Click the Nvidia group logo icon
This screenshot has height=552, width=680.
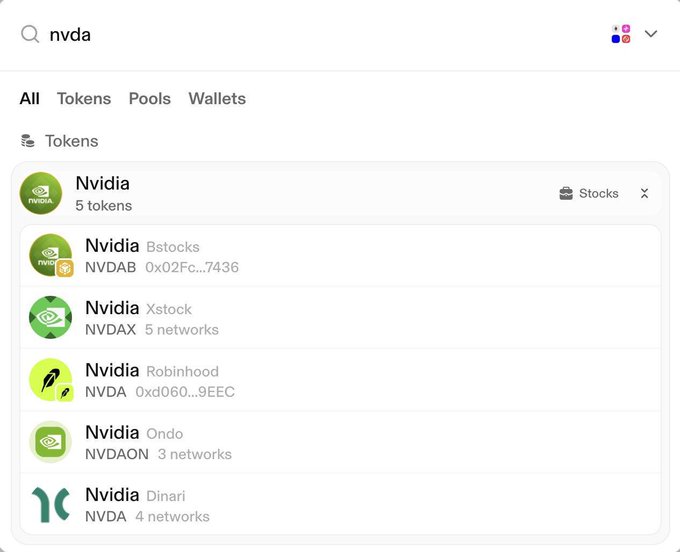(x=41, y=193)
